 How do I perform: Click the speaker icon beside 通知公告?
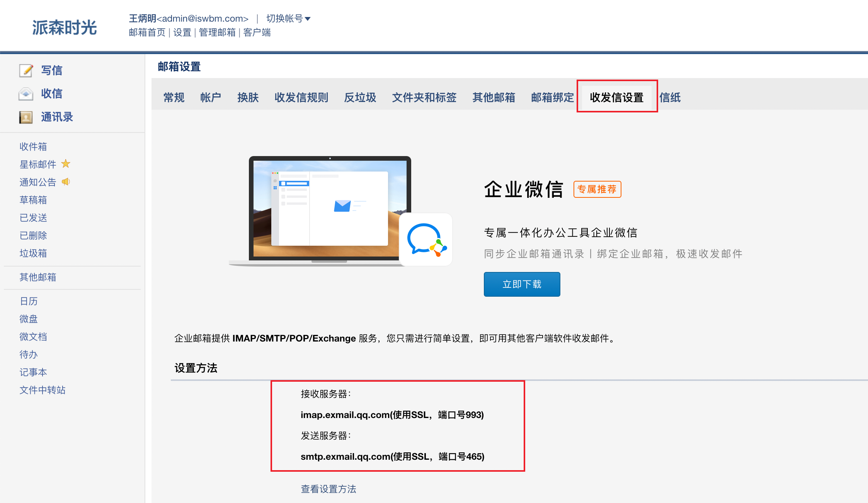tap(66, 182)
